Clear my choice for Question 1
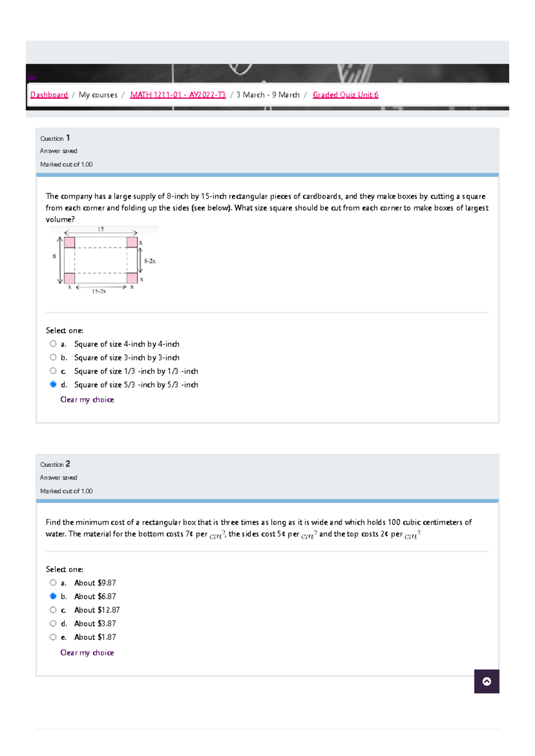Screen dimensions: 535x756 click(x=87, y=400)
